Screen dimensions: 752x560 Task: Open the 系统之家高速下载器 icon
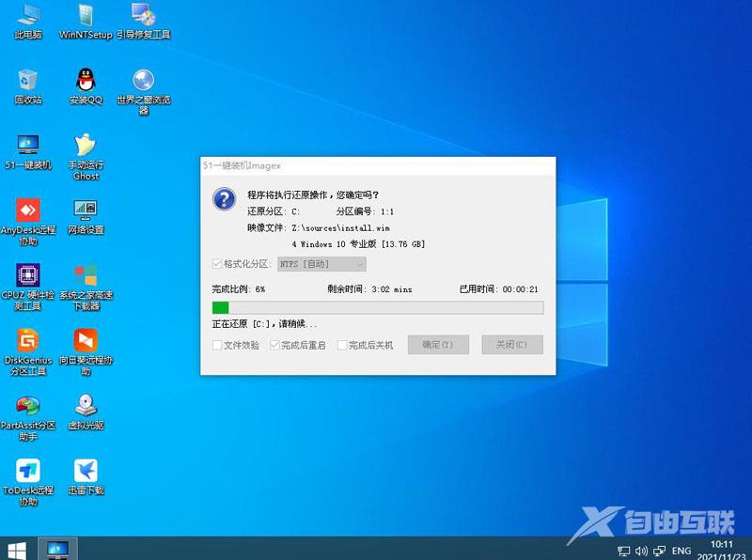pyautogui.click(x=86, y=288)
